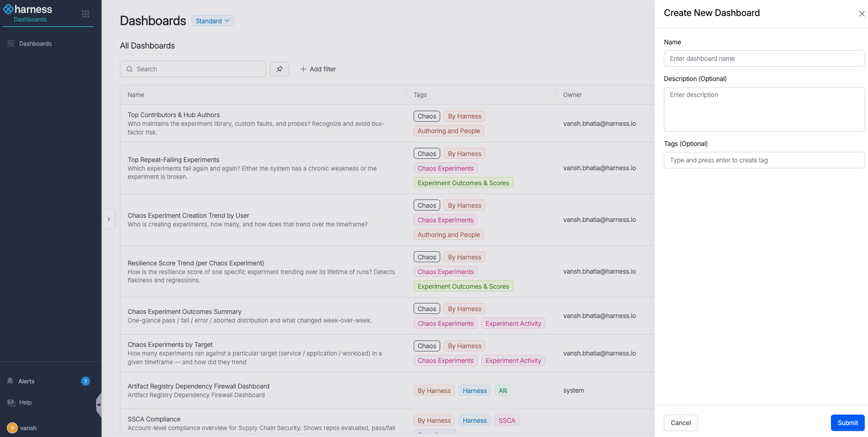This screenshot has width=868, height=437.
Task: Click Experiment Activity tag on Experiments by Target row
Action: tap(513, 361)
